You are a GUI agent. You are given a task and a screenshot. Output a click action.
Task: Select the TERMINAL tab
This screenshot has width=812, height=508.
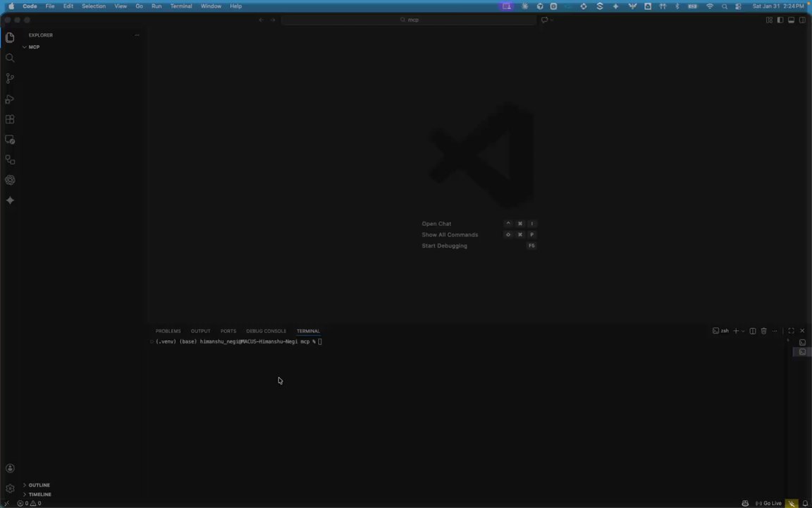(x=308, y=331)
